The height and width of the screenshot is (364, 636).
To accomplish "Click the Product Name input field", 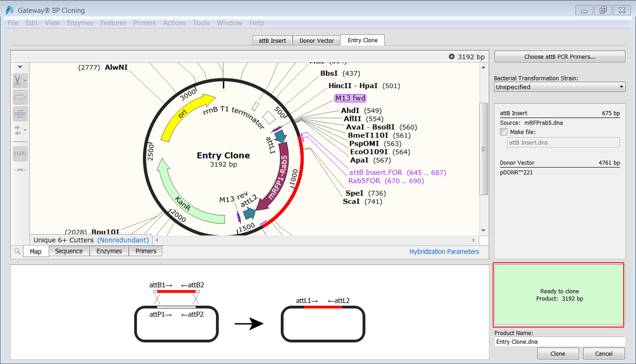I will click(x=560, y=342).
